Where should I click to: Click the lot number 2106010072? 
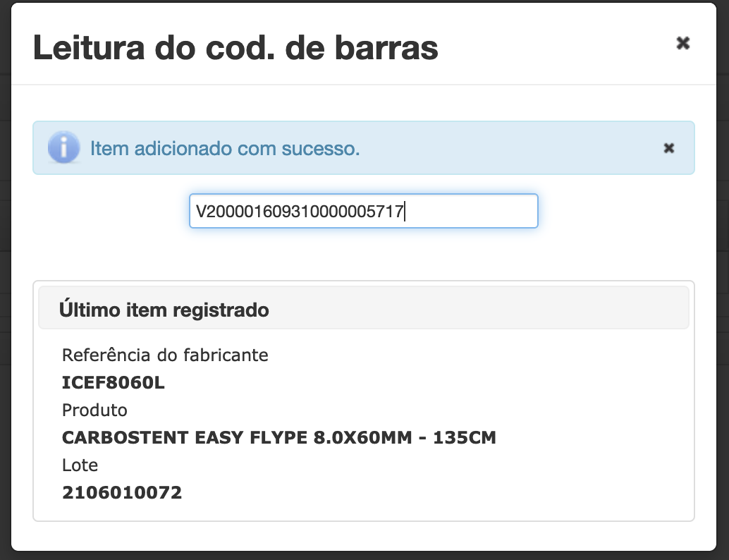(122, 492)
